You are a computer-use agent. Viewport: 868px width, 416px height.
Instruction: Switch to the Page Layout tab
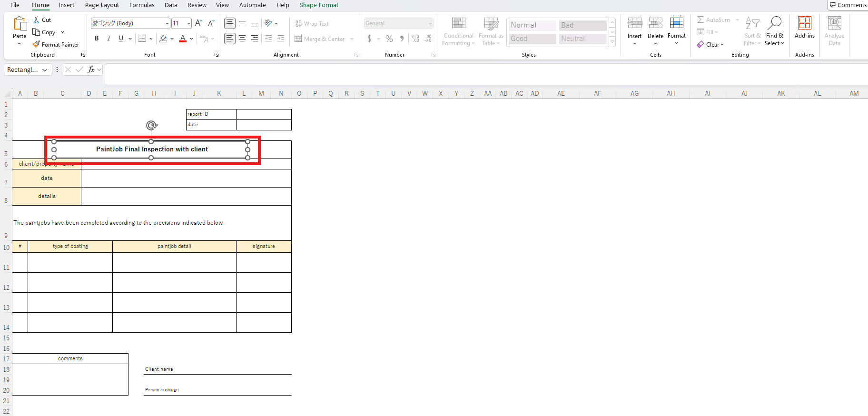click(x=102, y=5)
